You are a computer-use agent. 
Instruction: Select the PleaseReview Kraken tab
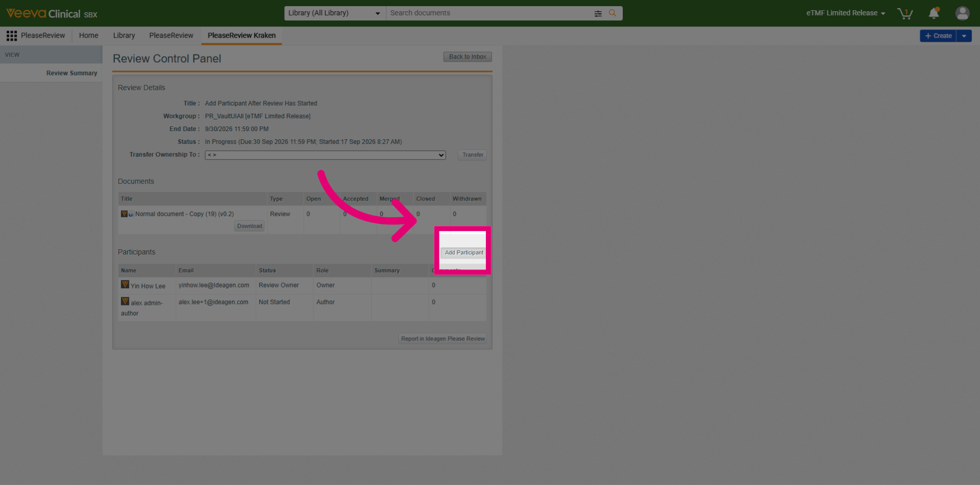pos(241,36)
